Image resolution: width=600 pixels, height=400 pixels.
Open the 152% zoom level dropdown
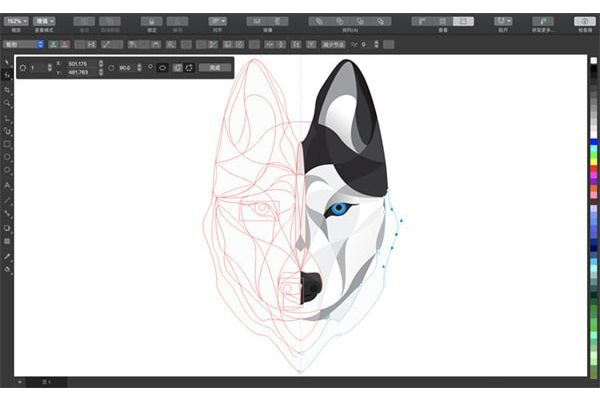(x=16, y=21)
